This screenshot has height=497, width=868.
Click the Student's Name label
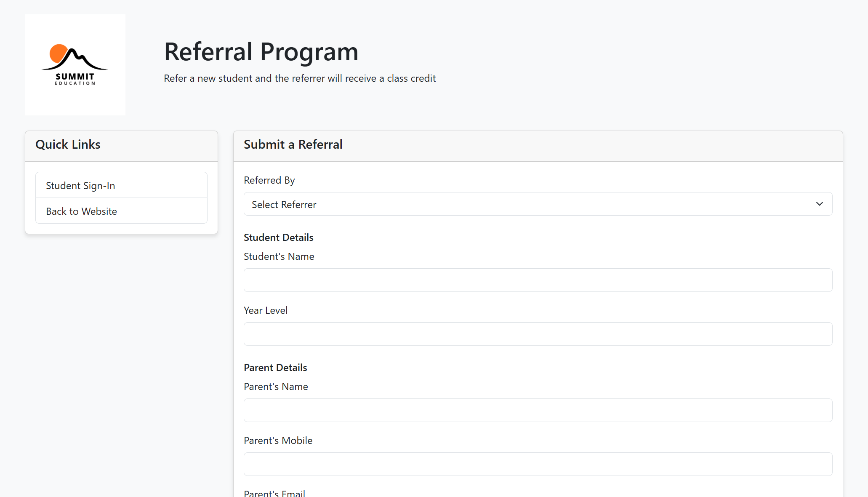[x=279, y=256]
